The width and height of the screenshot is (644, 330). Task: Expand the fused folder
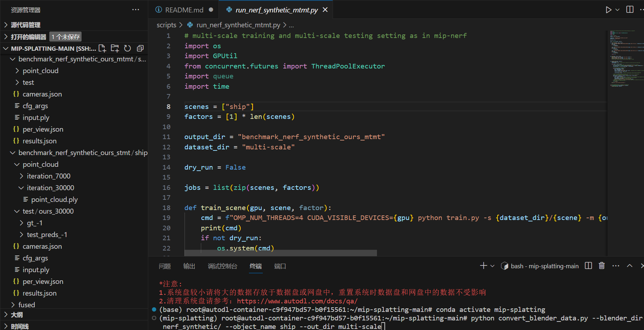(27, 305)
